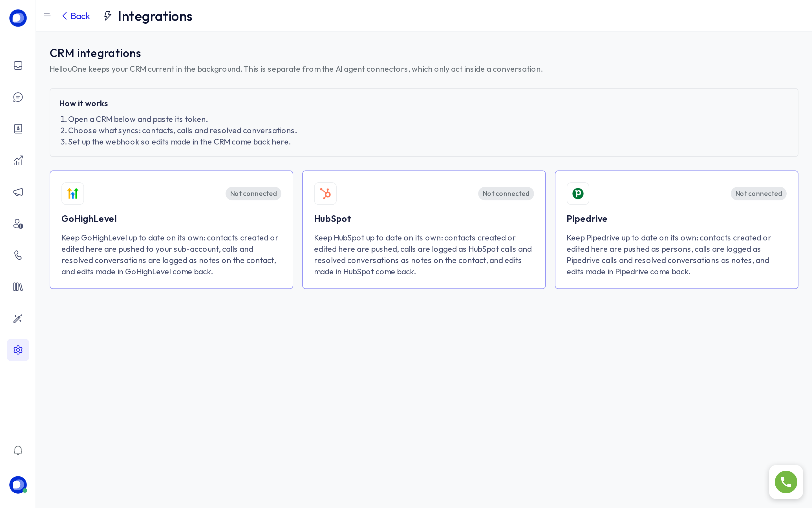Image resolution: width=812 pixels, height=508 pixels.
Task: Click the HellouOne keeps your CRM current description
Action: (x=296, y=69)
